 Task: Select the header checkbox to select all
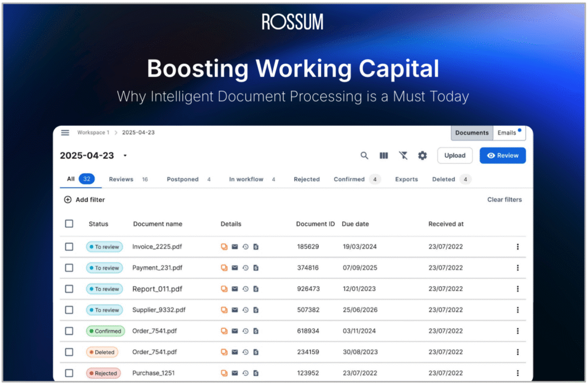tap(69, 224)
